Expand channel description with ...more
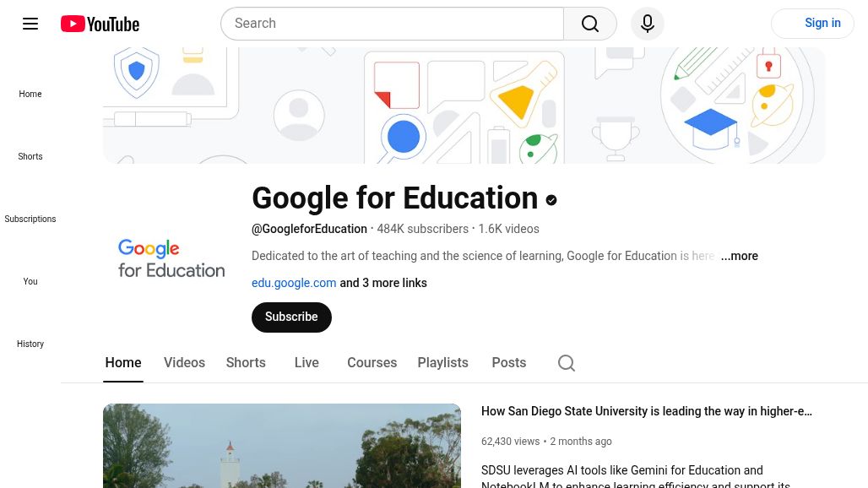The width and height of the screenshot is (868, 488). (x=740, y=256)
